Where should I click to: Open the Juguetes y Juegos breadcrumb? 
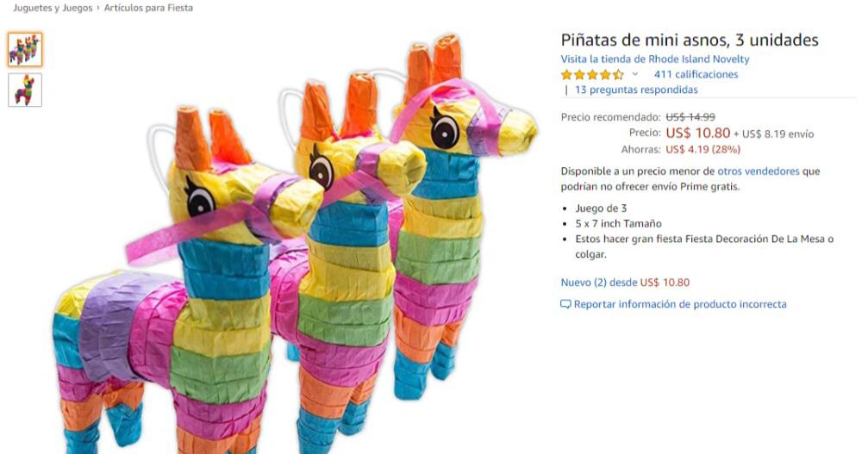53,8
